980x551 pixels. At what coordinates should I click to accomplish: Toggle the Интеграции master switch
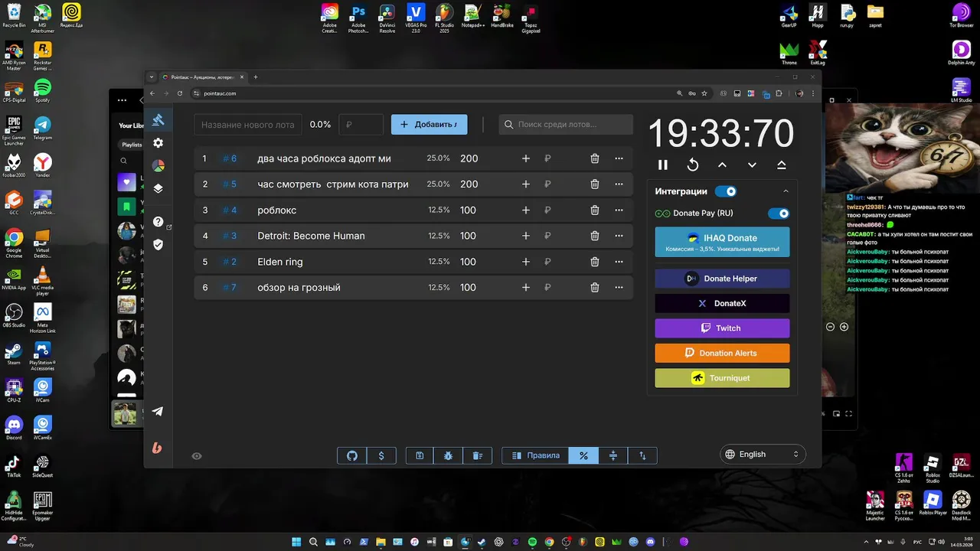click(726, 191)
